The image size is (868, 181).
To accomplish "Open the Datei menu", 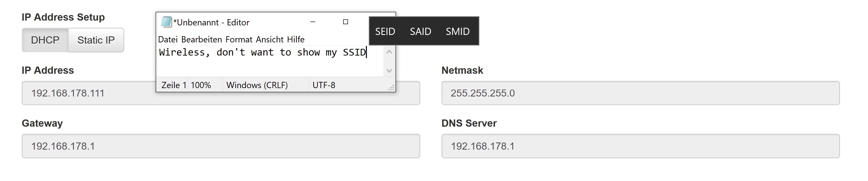I will [168, 40].
